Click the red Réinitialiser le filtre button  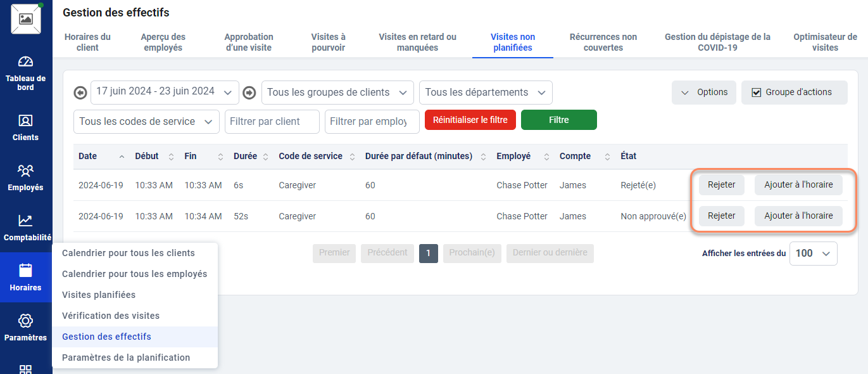pos(470,120)
